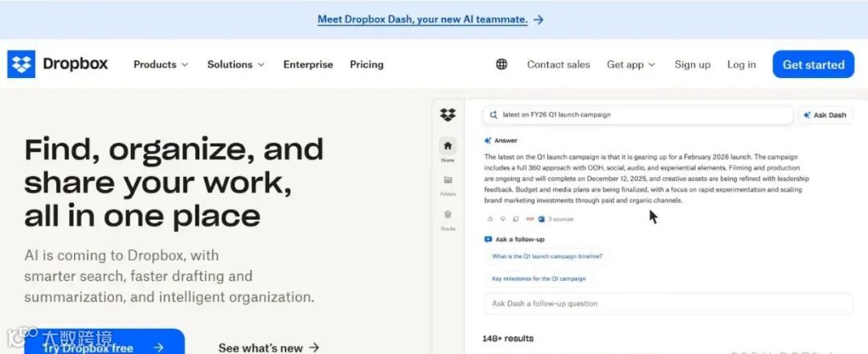
Task: Open the Enterprise page
Action: coord(309,64)
